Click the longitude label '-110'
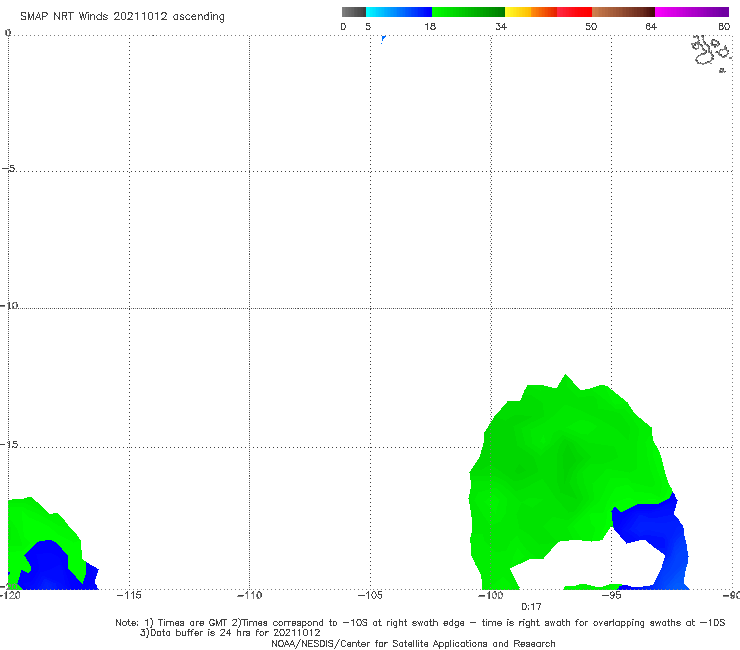The height and width of the screenshot is (650, 740). [x=249, y=595]
